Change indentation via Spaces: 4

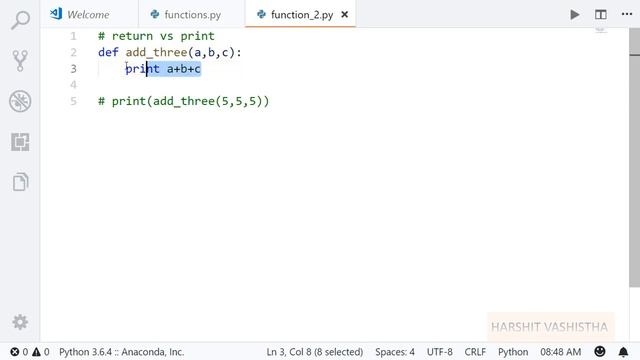click(395, 352)
